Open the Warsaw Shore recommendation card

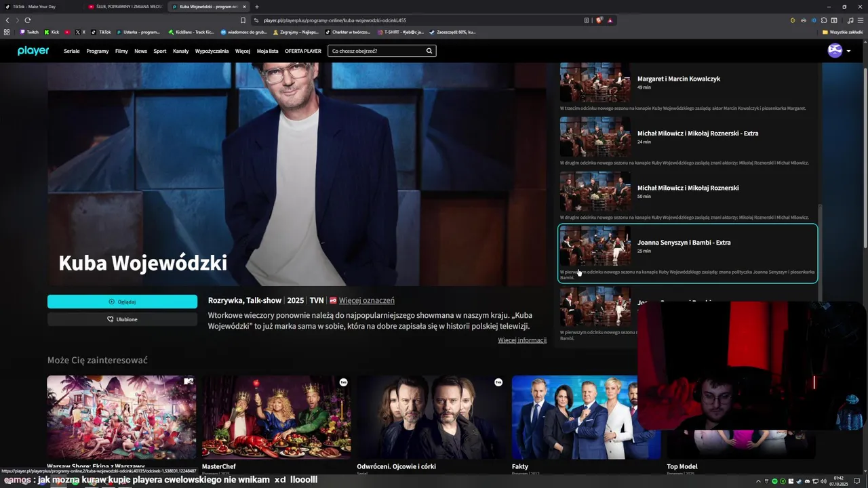point(121,418)
